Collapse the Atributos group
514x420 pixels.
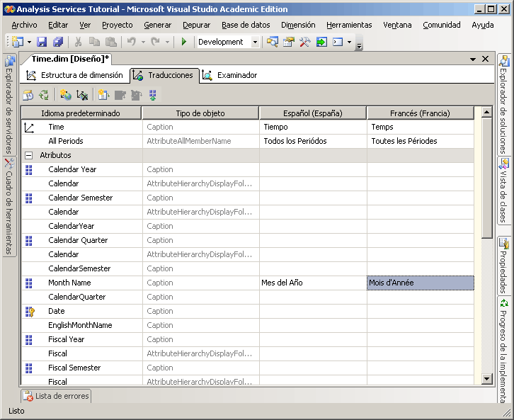click(29, 155)
